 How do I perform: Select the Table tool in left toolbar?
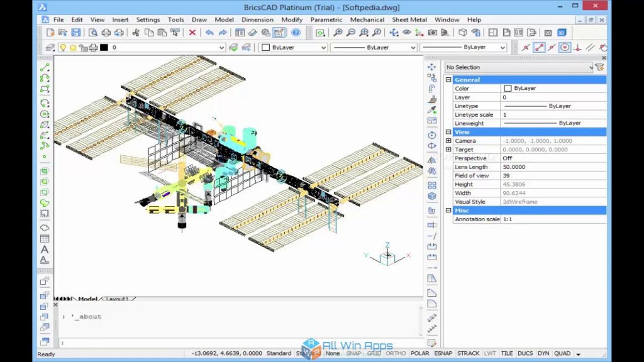click(45, 238)
